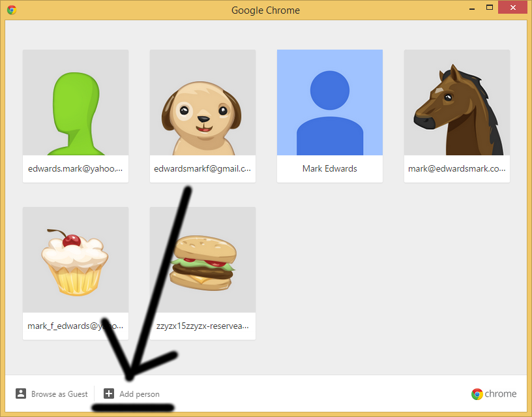Click the edwardsmarkf@gmail profile label

point(203,169)
